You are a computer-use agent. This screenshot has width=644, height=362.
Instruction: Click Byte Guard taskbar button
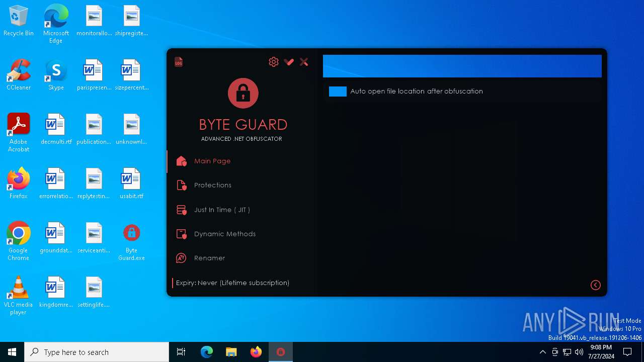281,352
